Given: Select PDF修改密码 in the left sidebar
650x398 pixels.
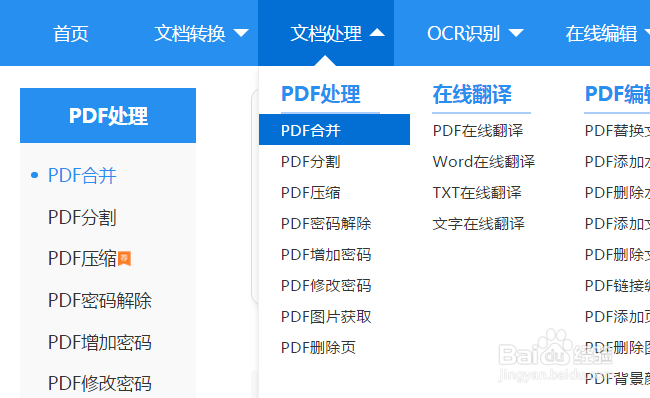Looking at the screenshot, I should [100, 383].
